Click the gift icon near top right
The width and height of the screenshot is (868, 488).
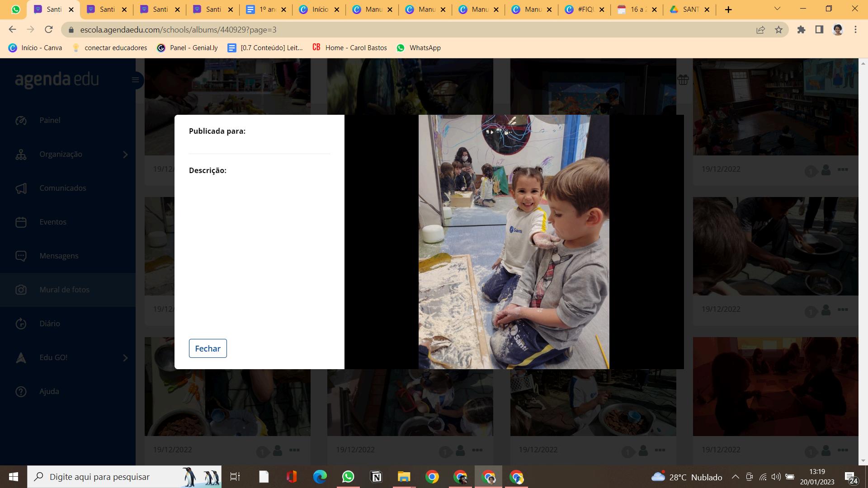[x=683, y=80]
